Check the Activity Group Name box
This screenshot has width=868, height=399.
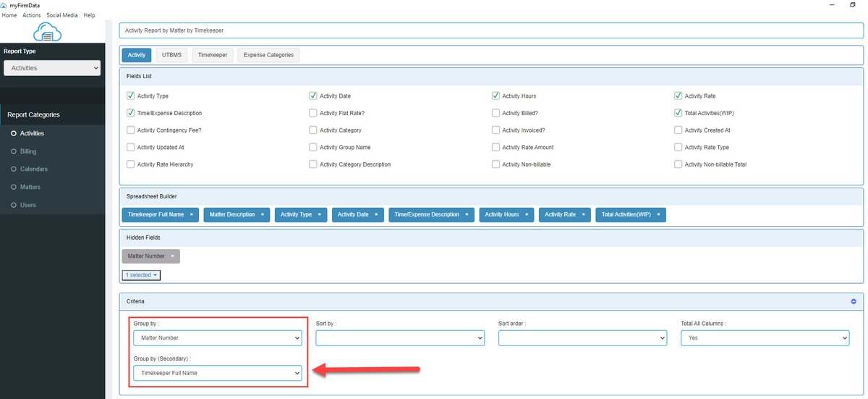pos(313,147)
